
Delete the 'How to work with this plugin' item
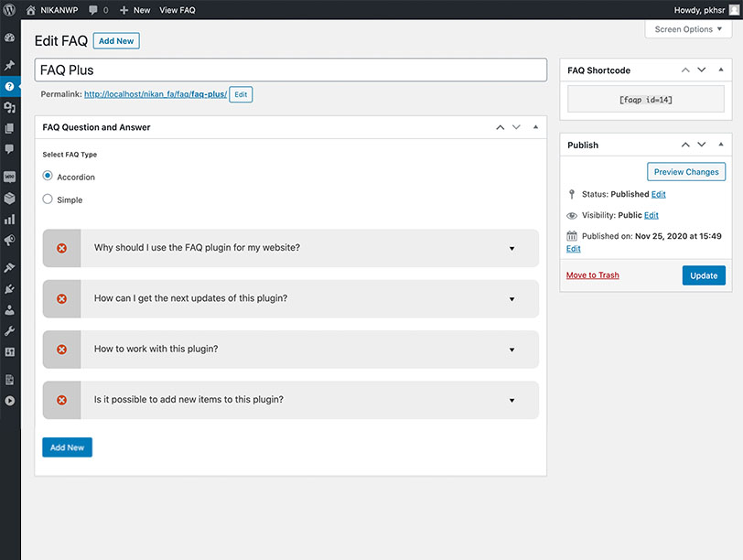pyautogui.click(x=62, y=350)
